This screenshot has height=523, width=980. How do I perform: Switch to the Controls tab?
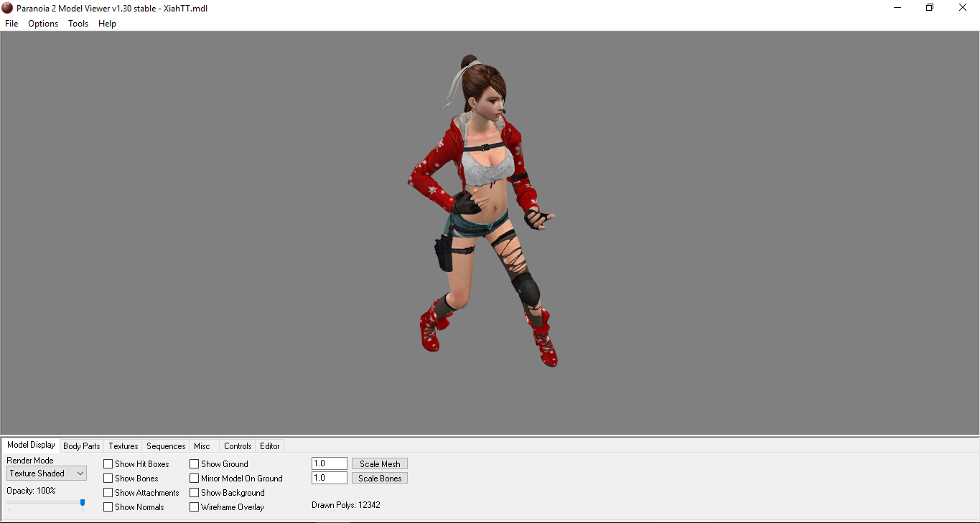click(x=238, y=446)
